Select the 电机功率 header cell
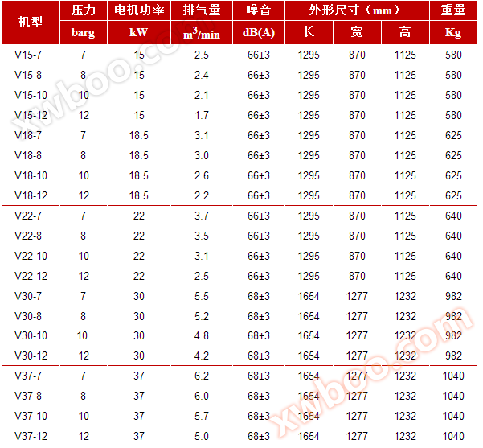The height and width of the screenshot is (448, 483). pyautogui.click(x=139, y=11)
